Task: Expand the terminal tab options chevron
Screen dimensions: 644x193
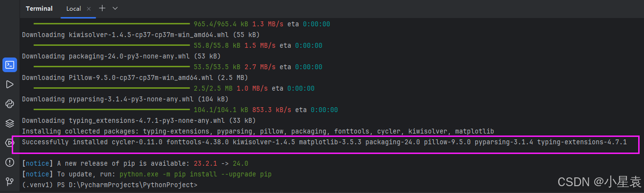Action: pyautogui.click(x=115, y=8)
